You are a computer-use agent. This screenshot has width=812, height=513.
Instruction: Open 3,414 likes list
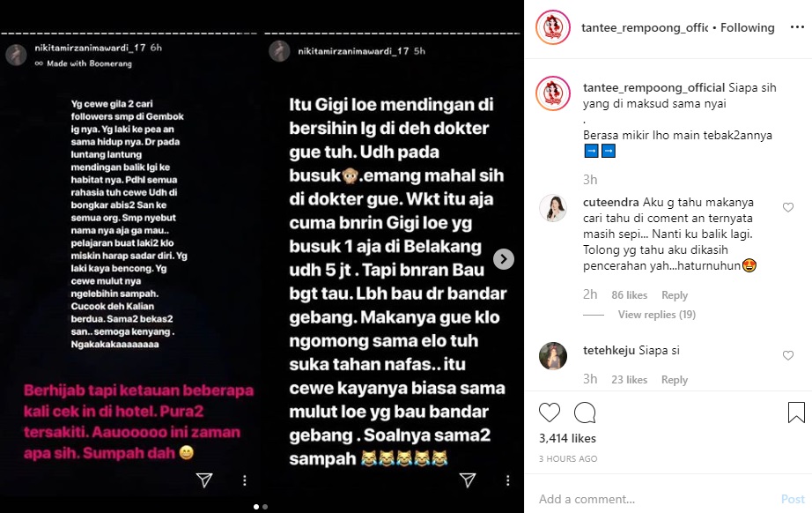pyautogui.click(x=567, y=438)
